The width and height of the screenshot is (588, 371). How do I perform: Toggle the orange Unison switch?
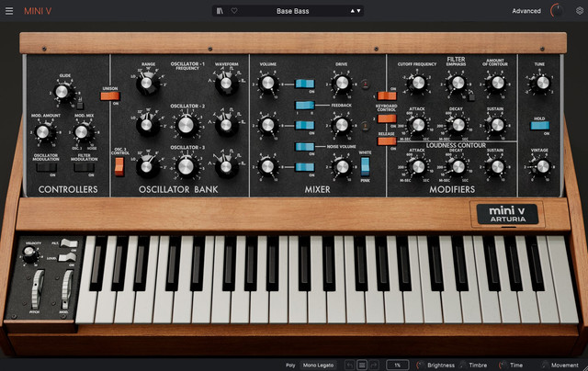pos(110,96)
